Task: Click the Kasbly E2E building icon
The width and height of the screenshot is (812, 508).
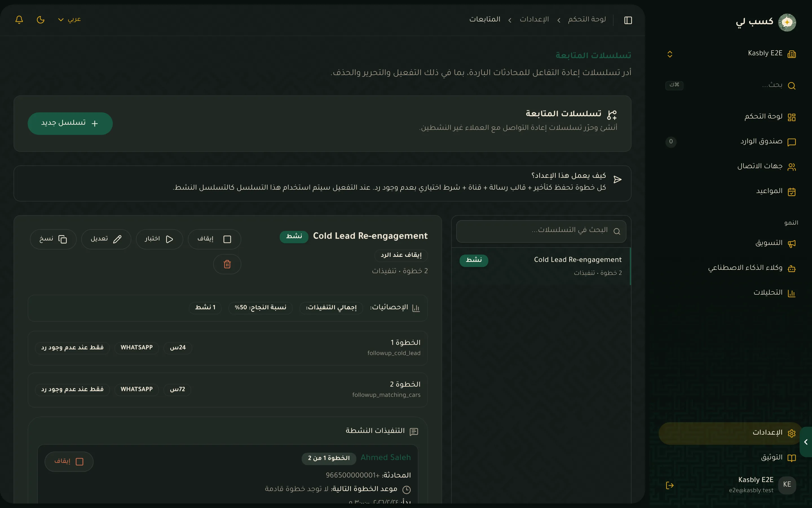Action: (x=791, y=54)
